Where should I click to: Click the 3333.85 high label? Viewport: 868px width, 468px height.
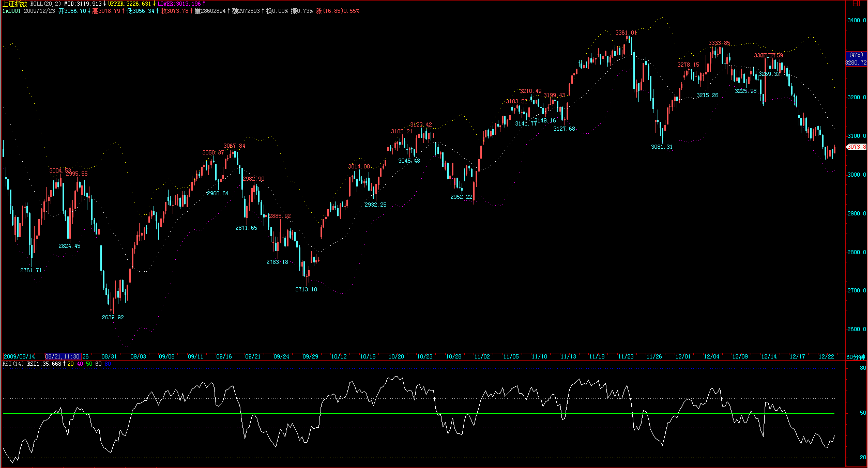click(719, 43)
